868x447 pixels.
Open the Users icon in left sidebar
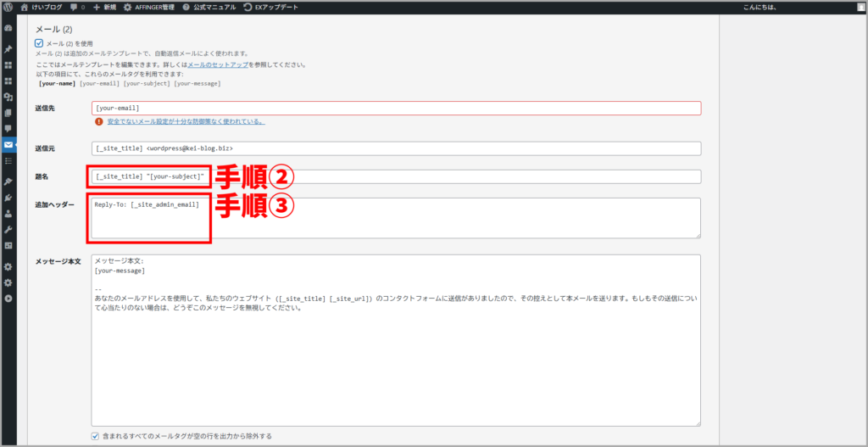8,213
